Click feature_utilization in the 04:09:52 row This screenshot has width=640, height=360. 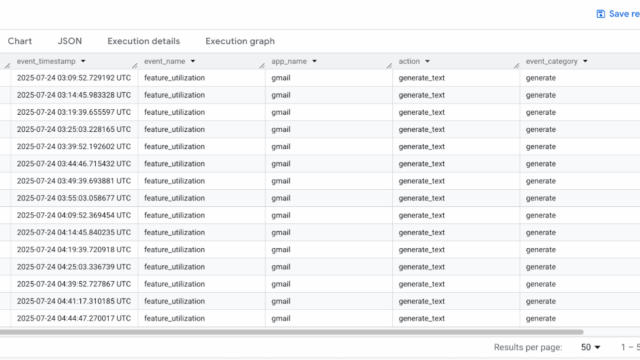174,215
